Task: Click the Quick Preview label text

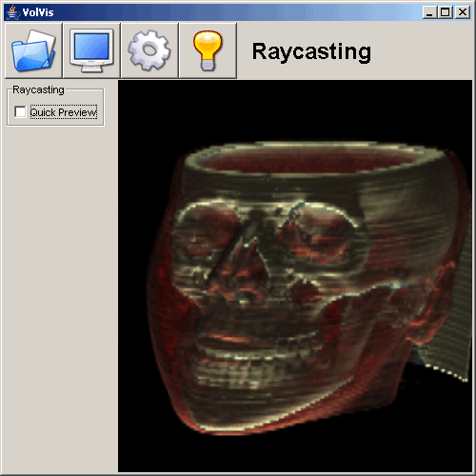Action: tap(64, 112)
